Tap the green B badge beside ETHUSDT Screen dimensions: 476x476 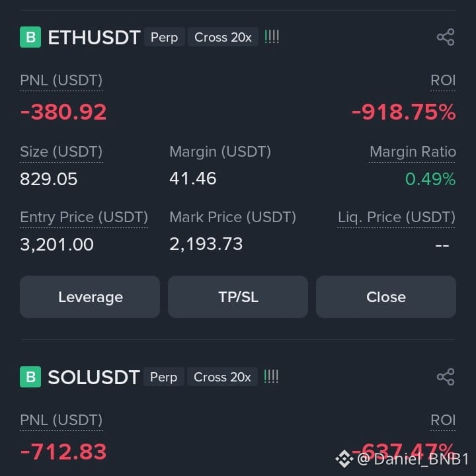tap(30, 37)
